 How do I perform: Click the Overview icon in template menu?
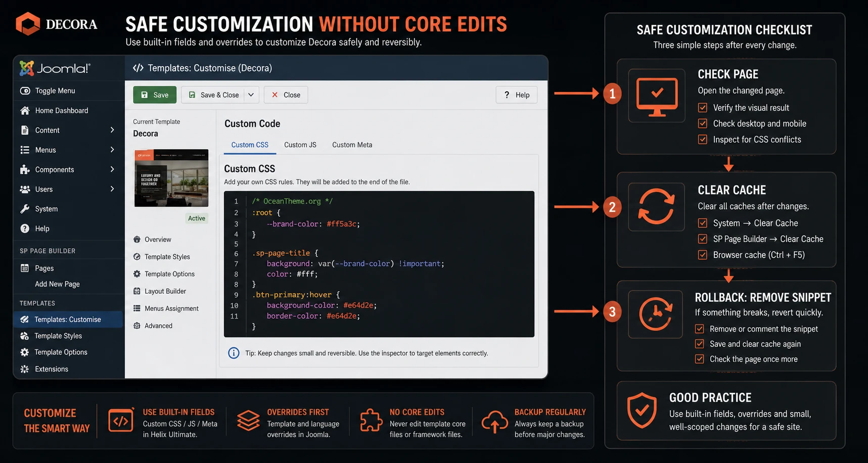point(137,239)
